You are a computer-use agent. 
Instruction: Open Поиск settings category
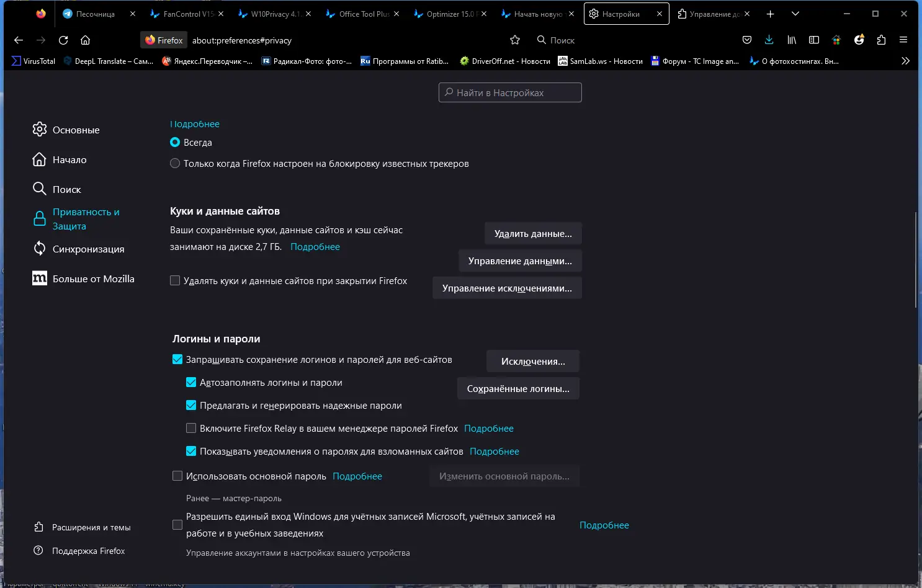[57, 189]
